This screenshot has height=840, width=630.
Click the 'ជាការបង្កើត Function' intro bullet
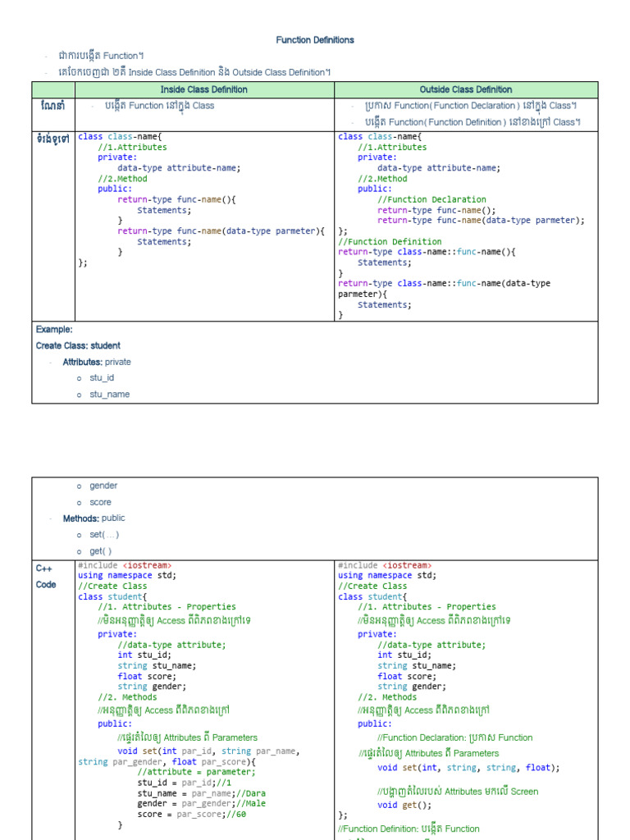[101, 56]
